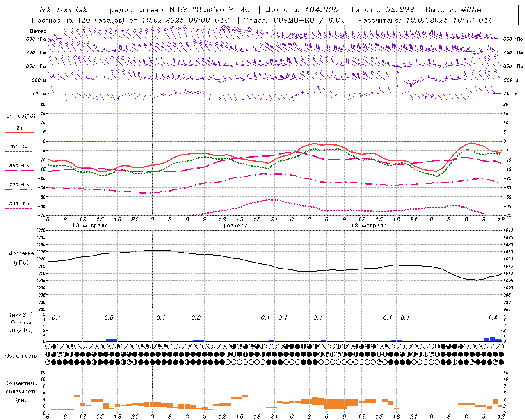Click the Конвективн. panel label
Viewport: 525px width, 420px height.
[21, 383]
